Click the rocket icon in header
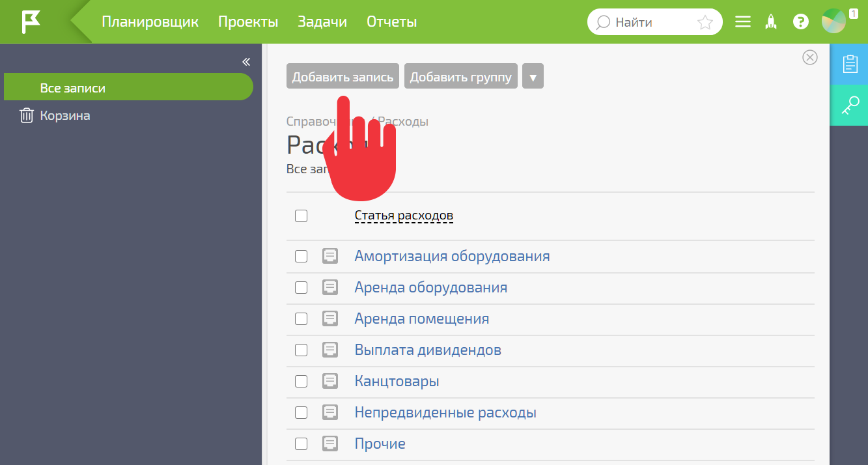 [x=772, y=22]
